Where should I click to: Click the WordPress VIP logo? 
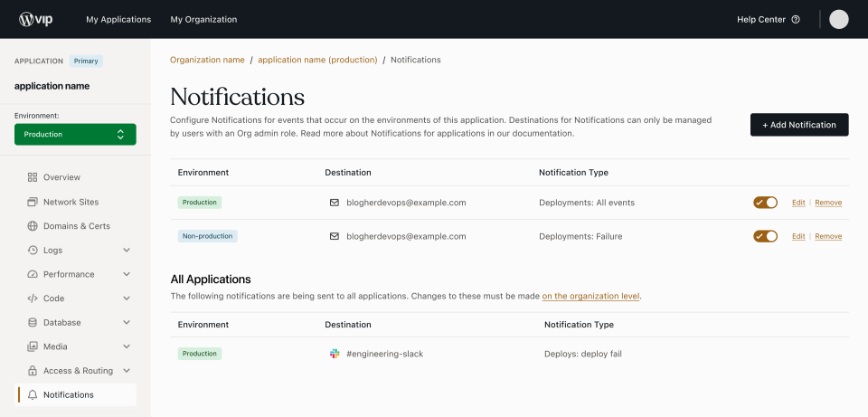coord(36,19)
